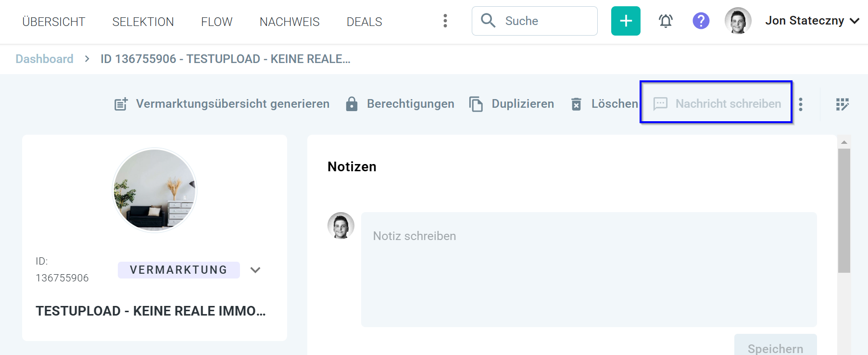This screenshot has height=355, width=868.
Task: Click the scrollbar up arrow
Action: 844,142
